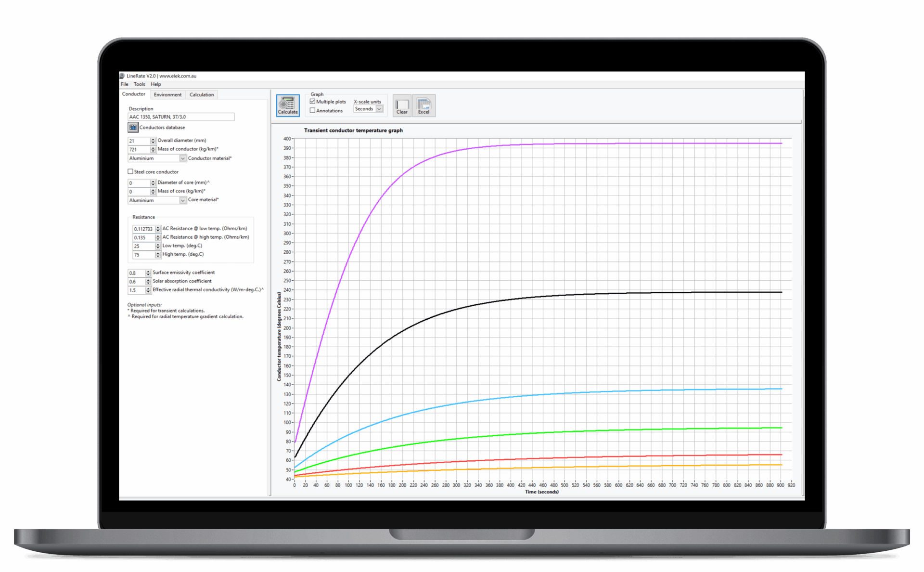924x572 pixels.
Task: Open the X-scale units Seconds dropdown
Action: pyautogui.click(x=379, y=109)
